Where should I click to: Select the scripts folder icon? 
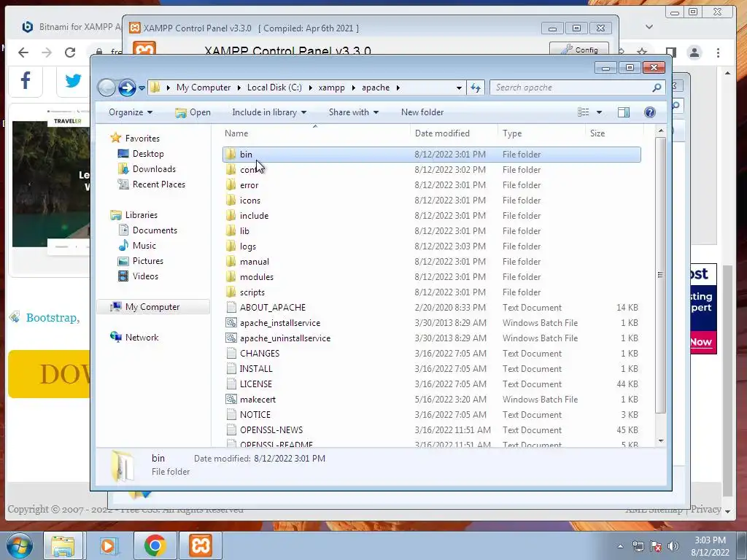(231, 292)
